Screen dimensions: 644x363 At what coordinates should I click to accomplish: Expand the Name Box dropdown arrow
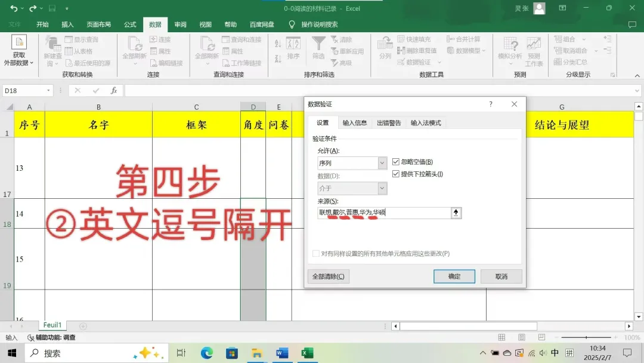coord(48,90)
